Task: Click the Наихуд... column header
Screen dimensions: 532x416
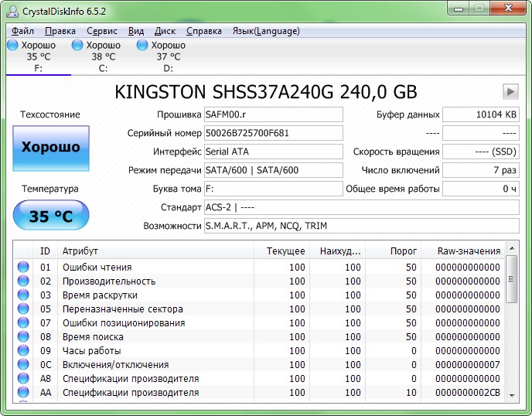Action: (338, 251)
